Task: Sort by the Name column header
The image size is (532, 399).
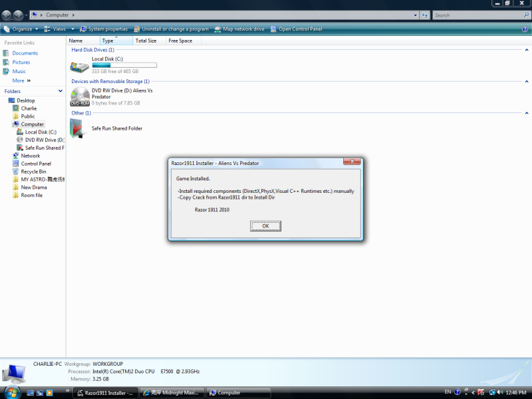Action: click(x=84, y=41)
